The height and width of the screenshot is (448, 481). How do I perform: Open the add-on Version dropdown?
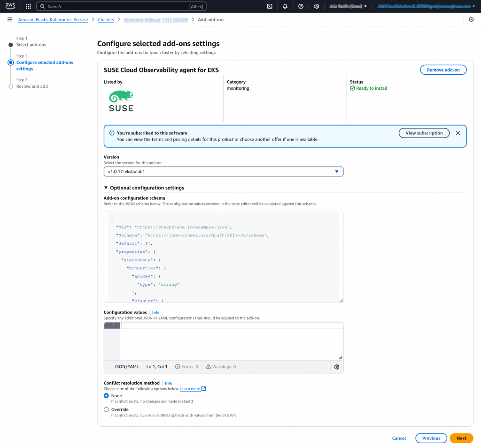[x=223, y=172]
